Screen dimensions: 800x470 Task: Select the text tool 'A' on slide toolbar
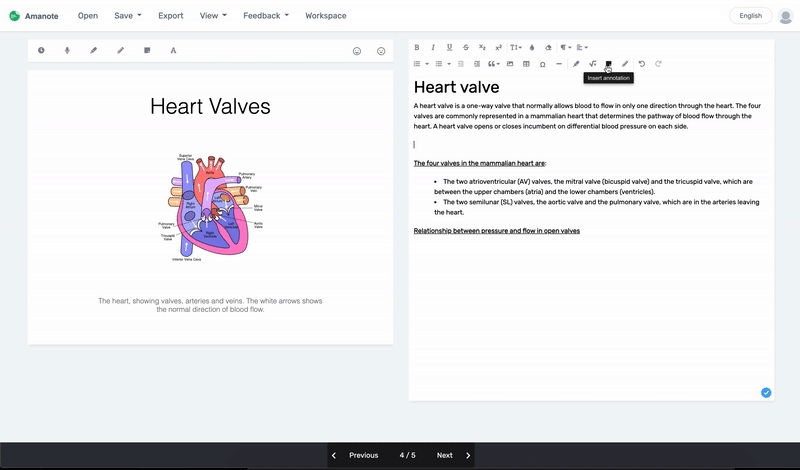tap(173, 50)
